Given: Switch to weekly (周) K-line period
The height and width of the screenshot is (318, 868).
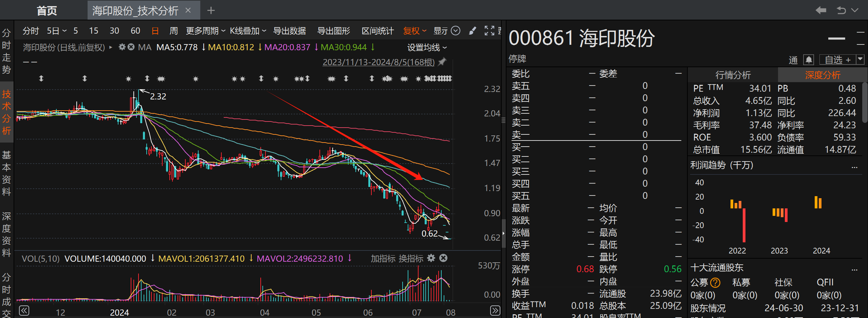Looking at the screenshot, I should (173, 31).
